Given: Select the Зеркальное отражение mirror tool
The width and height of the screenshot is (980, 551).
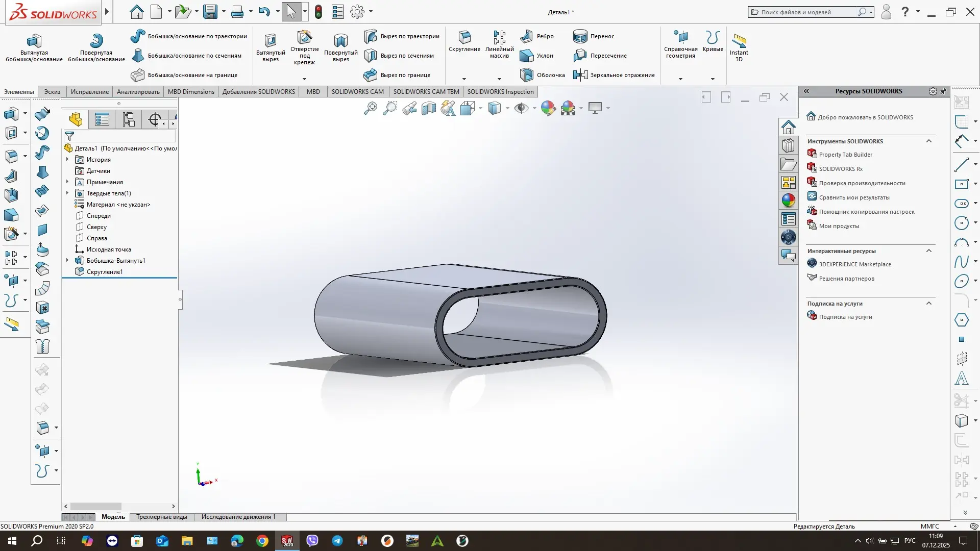Looking at the screenshot, I should click(x=614, y=75).
